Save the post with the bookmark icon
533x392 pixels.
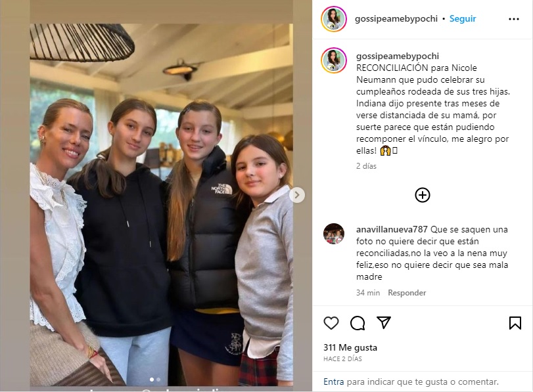click(515, 322)
